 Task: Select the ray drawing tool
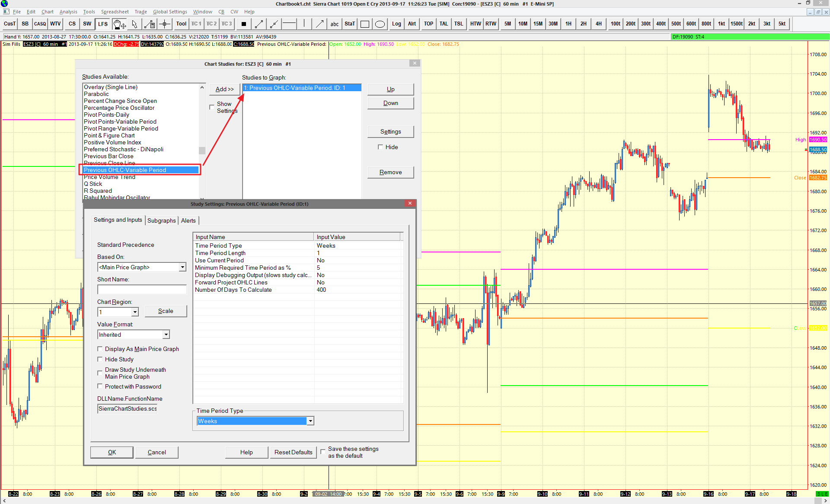(x=274, y=24)
